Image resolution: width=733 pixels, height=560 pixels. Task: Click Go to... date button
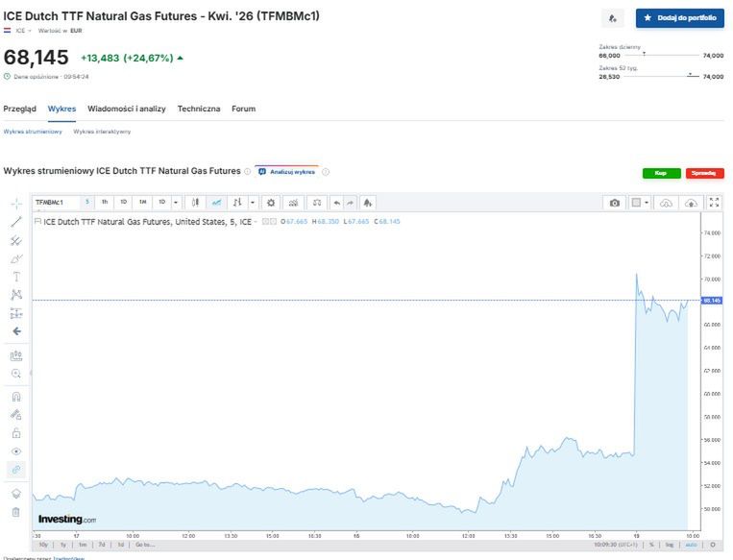click(x=145, y=545)
